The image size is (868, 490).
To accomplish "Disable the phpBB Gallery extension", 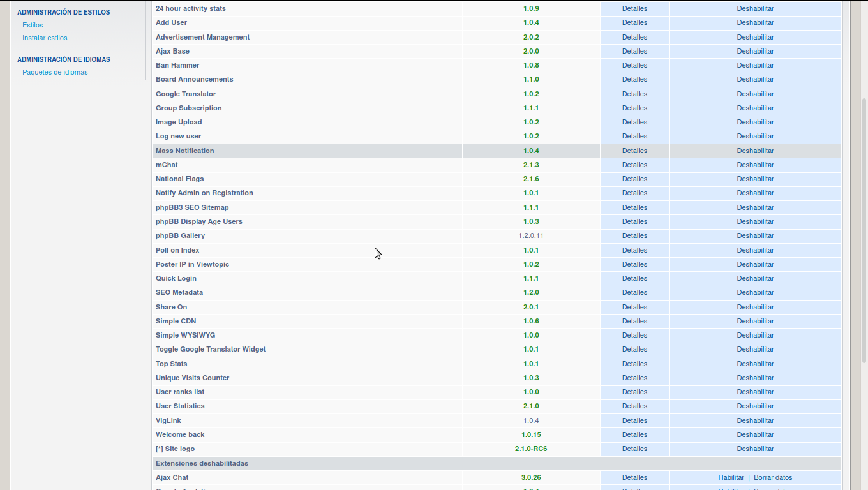I will [x=755, y=235].
